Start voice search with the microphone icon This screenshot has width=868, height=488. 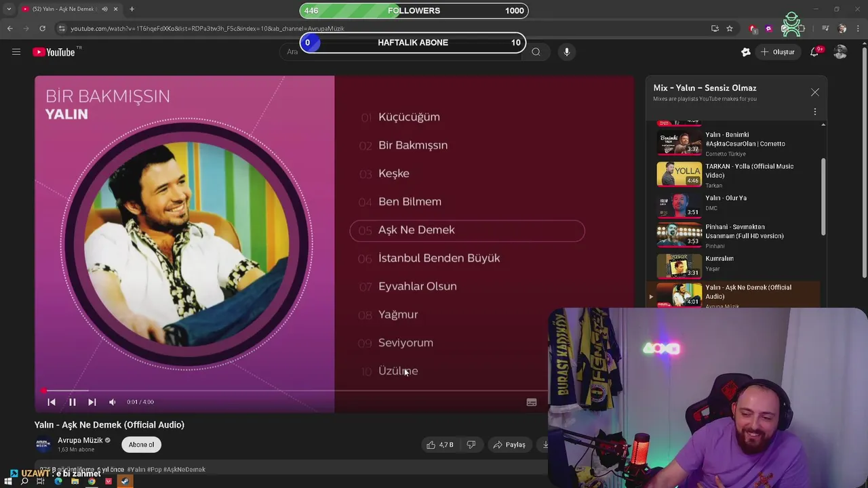tap(567, 52)
